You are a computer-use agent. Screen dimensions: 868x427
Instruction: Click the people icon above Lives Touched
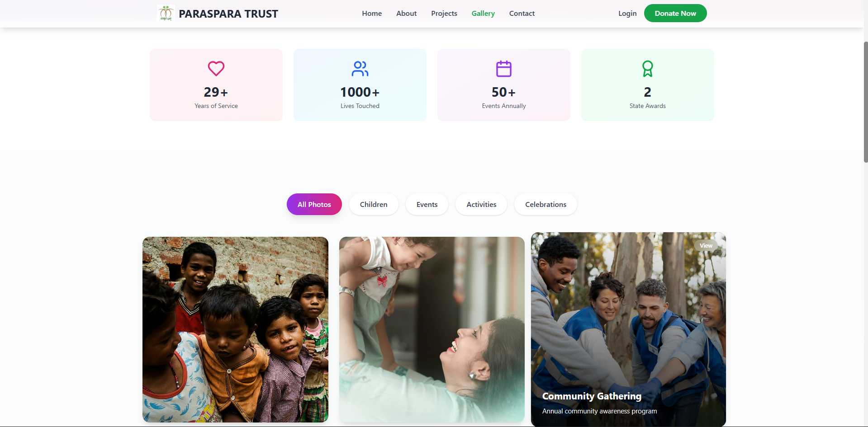click(360, 69)
